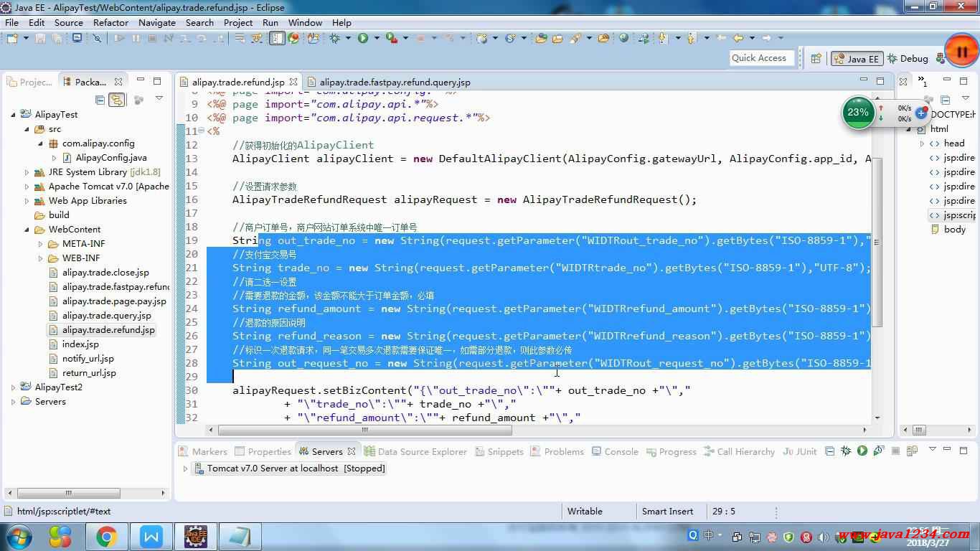The image size is (980, 551).
Task: Expand the AlipayTest2 project
Action: point(14,387)
